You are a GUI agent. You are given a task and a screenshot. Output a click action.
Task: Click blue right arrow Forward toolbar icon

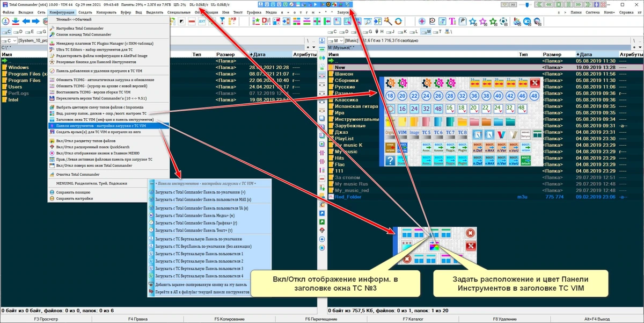click(35, 21)
